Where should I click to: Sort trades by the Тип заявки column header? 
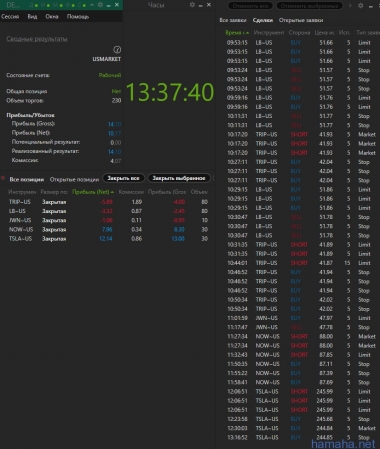coord(368,32)
